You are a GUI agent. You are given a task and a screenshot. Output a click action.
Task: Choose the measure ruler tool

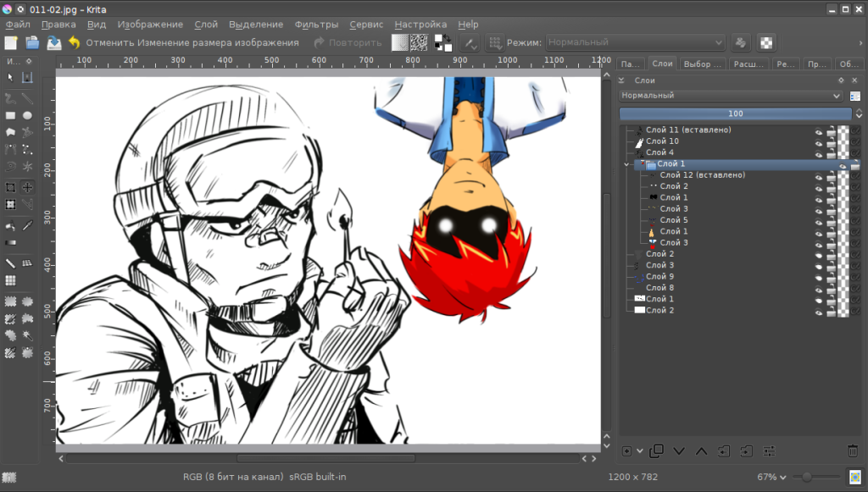[10, 263]
